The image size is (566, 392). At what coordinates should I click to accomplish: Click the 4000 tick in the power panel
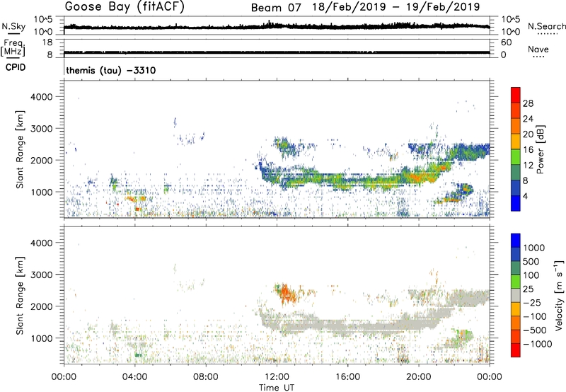pyautogui.click(x=42, y=97)
